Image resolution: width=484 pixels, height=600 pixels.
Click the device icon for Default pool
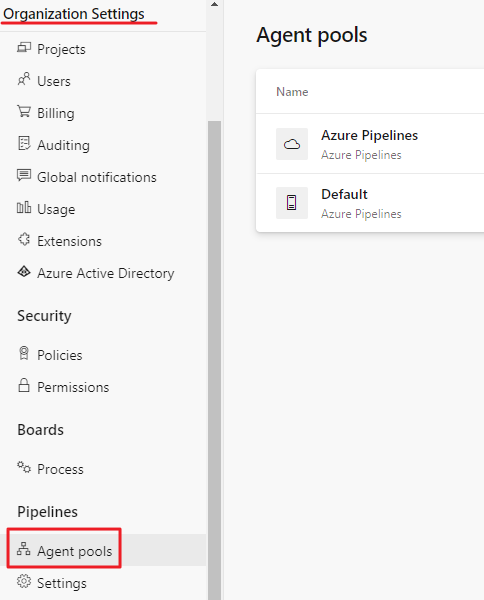click(x=292, y=203)
